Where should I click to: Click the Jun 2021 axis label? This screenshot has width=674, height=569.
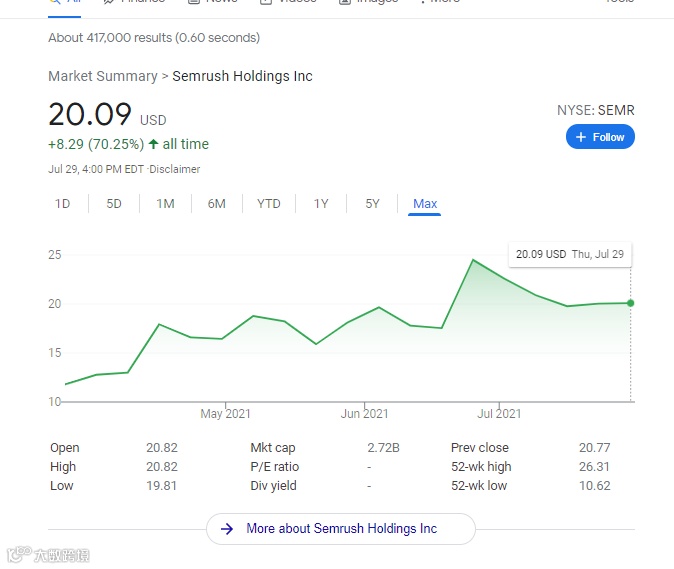click(x=365, y=414)
